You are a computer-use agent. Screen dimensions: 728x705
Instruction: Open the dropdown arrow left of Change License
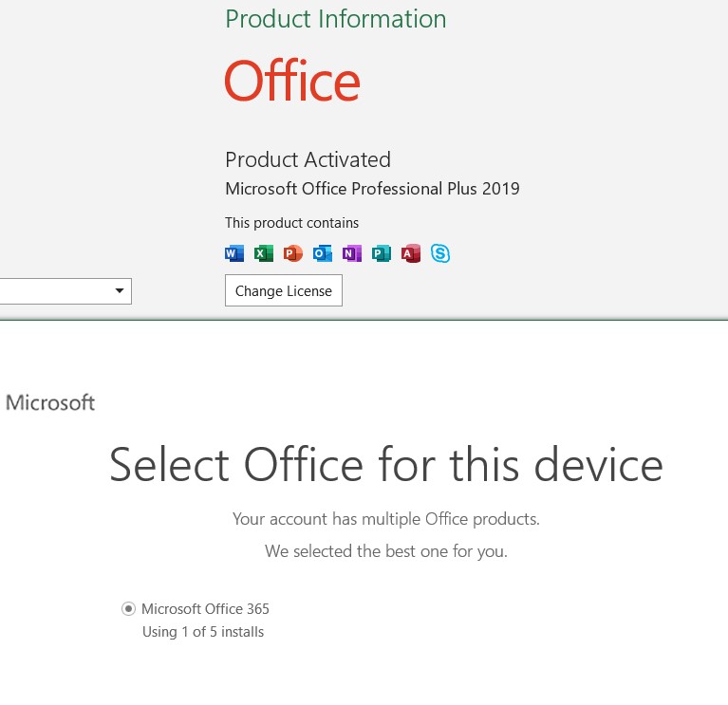pyautogui.click(x=120, y=291)
